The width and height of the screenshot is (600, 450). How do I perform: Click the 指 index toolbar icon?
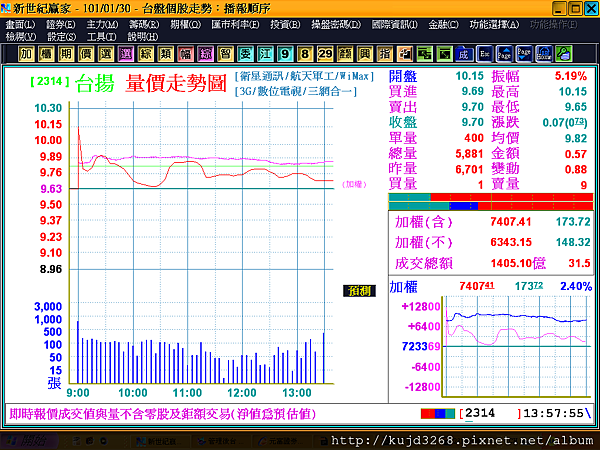(x=385, y=54)
